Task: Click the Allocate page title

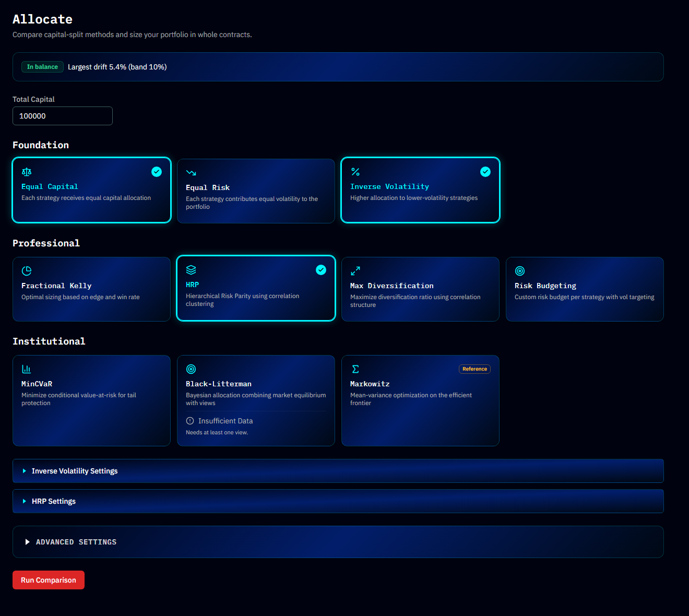Action: pos(42,19)
